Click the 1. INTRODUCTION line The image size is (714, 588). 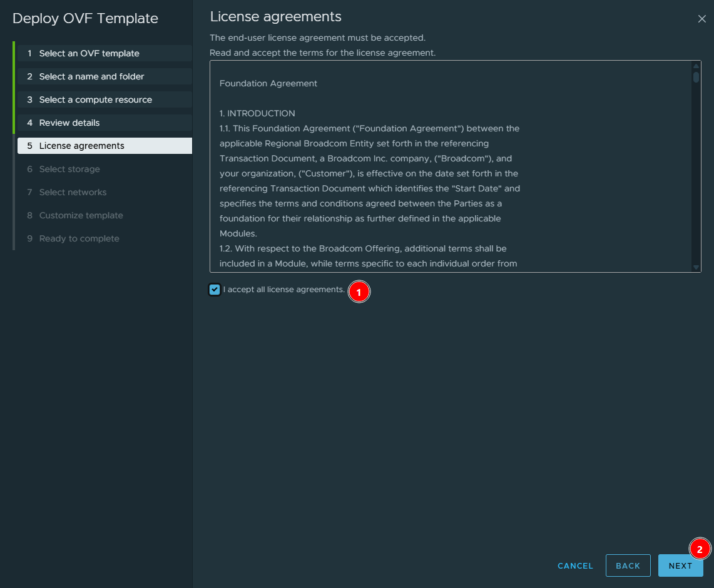point(257,113)
